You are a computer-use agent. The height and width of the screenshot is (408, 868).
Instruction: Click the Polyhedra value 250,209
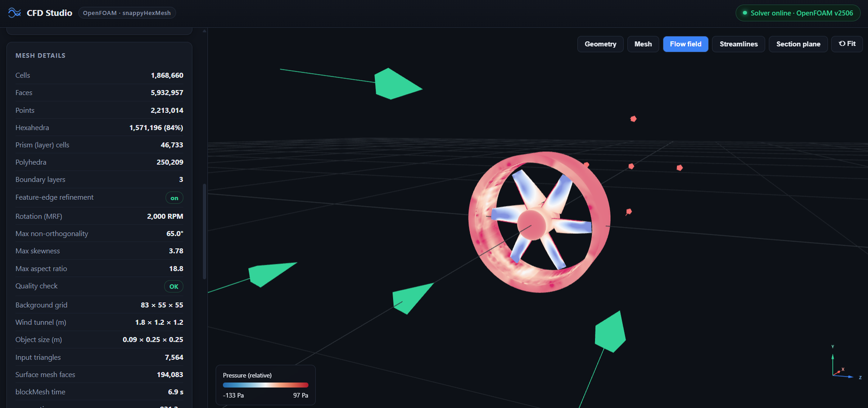170,162
